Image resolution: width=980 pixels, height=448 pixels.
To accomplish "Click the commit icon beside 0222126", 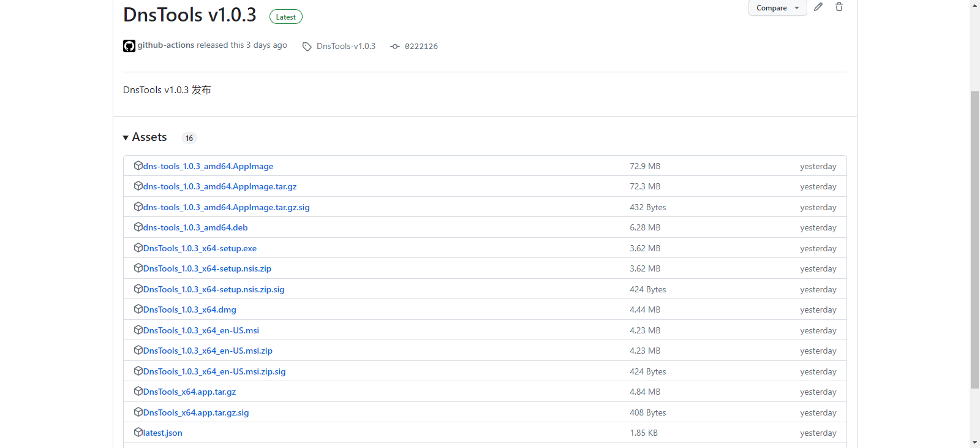I will [x=395, y=47].
